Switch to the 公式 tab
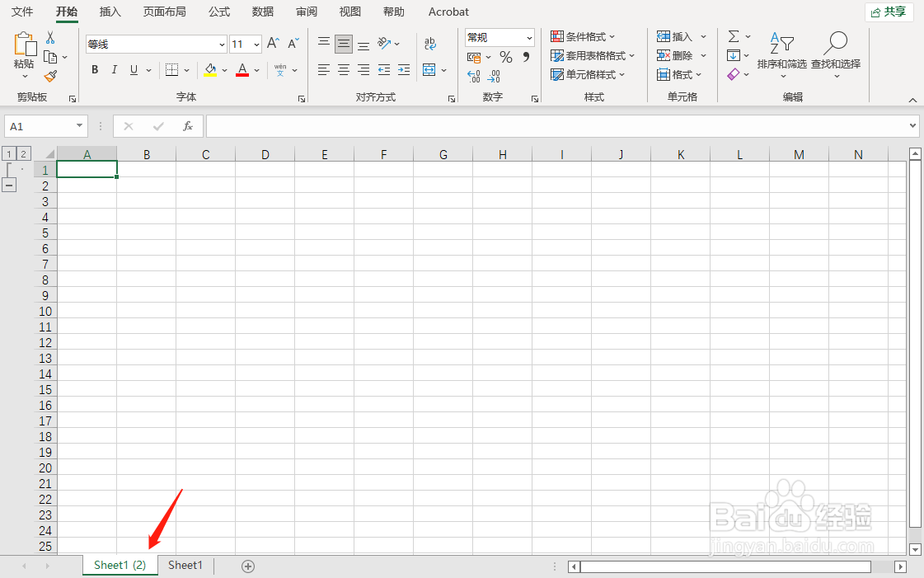Screen dimensions: 924x578 pyautogui.click(x=219, y=12)
